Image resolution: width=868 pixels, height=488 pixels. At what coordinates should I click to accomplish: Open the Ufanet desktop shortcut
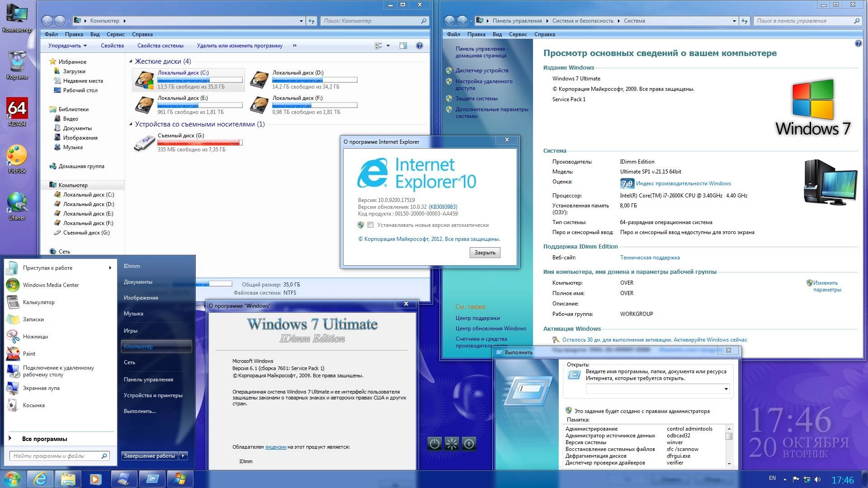click(17, 206)
